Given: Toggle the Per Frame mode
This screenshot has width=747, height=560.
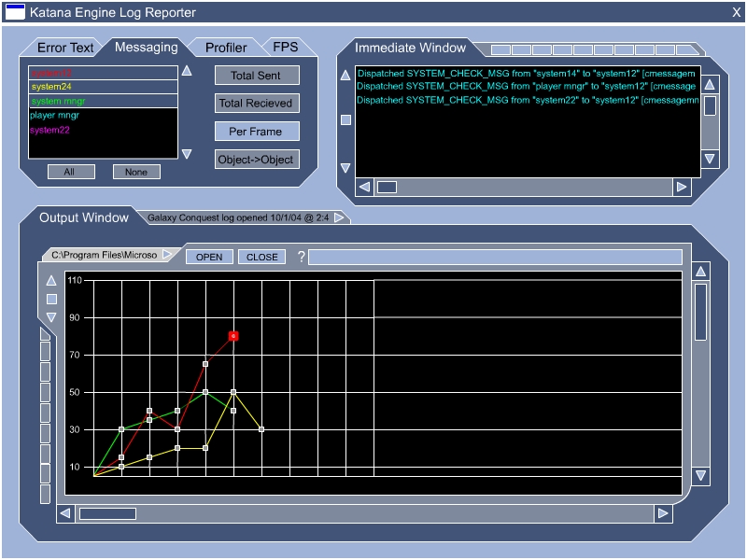Looking at the screenshot, I should click(257, 132).
